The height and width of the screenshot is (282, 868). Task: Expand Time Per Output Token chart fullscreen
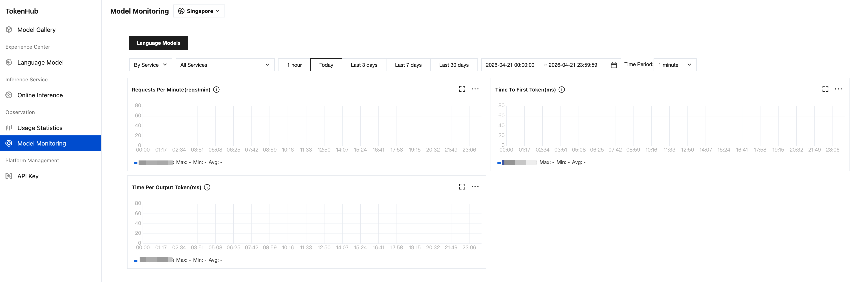462,187
